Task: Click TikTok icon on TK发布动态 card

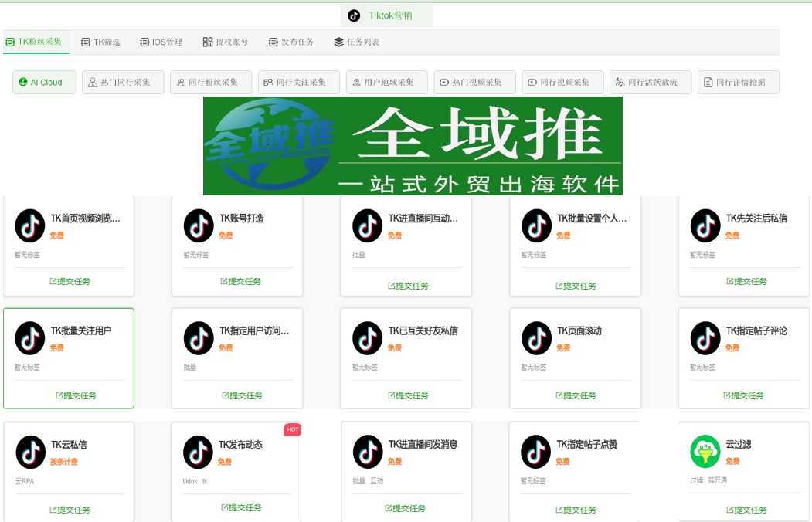Action: point(199,452)
